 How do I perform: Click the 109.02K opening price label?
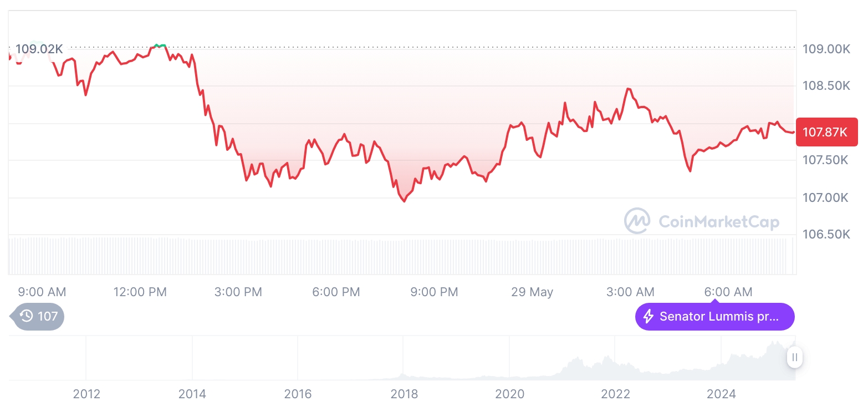(x=39, y=49)
